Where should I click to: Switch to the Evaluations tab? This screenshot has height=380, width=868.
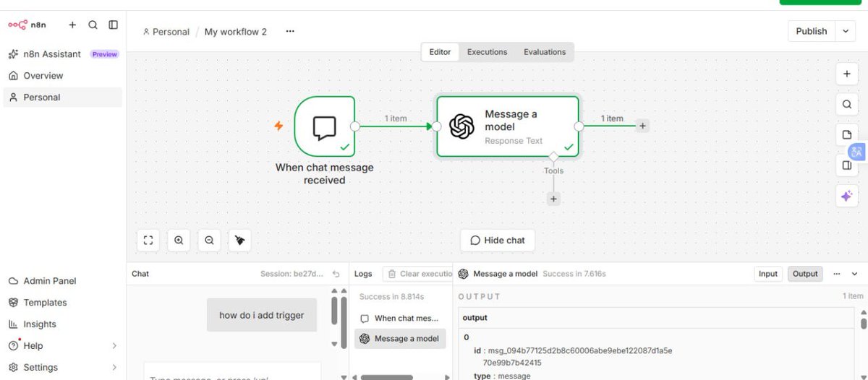(545, 52)
